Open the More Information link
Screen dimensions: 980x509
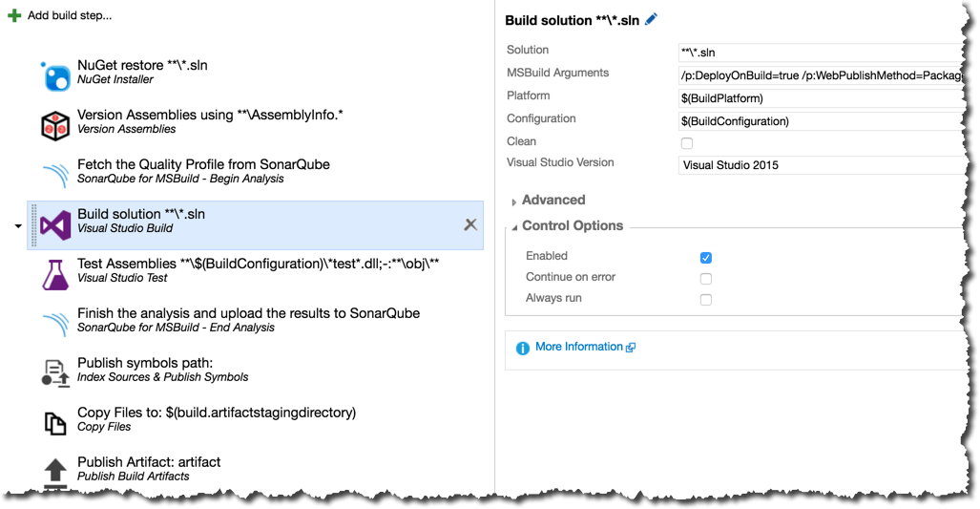(x=579, y=347)
